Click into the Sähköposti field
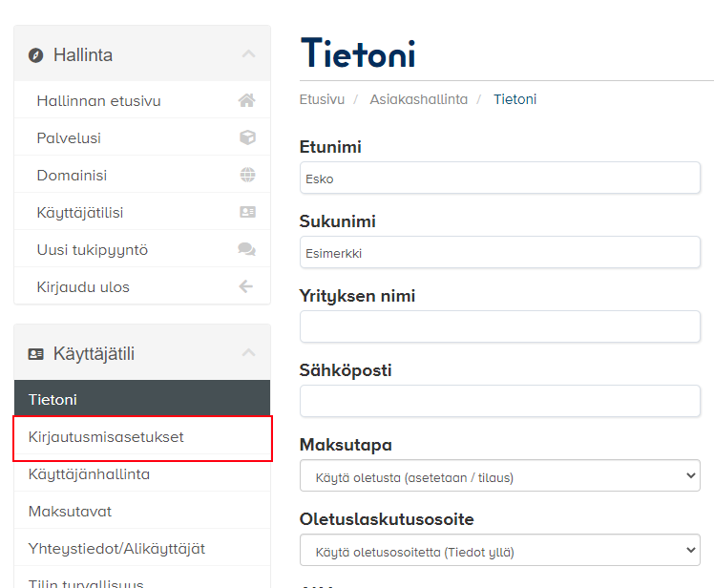714x588 pixels. (500, 401)
